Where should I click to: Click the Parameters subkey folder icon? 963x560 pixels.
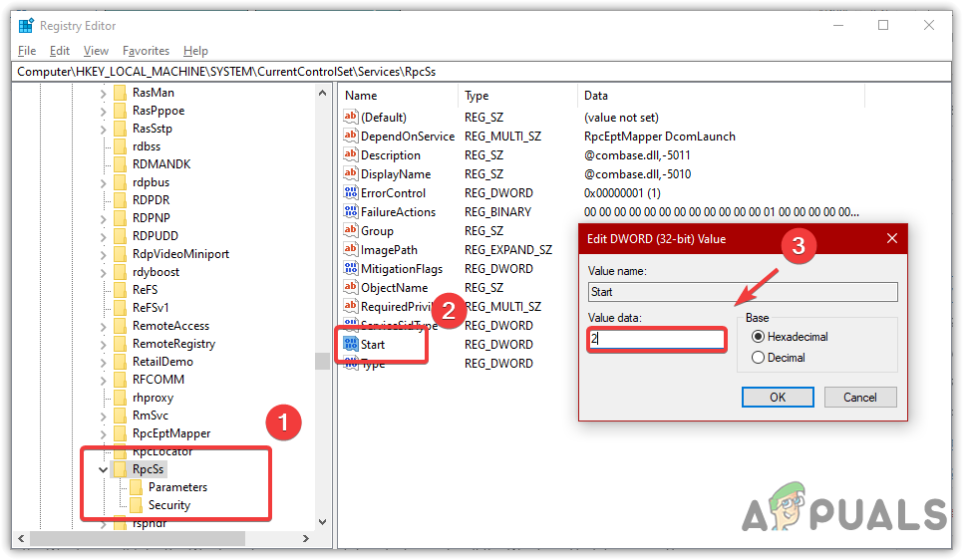tap(137, 487)
